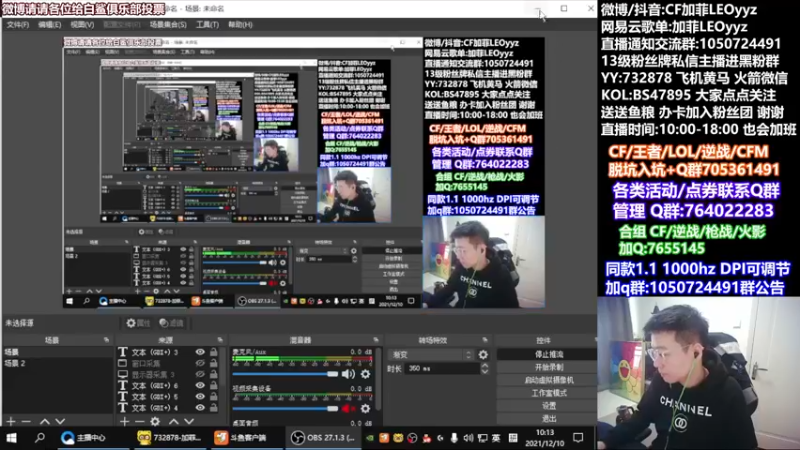The image size is (800, 450).
Task: Hide the 文本 (GDI+) 6 source
Action: [x=200, y=386]
